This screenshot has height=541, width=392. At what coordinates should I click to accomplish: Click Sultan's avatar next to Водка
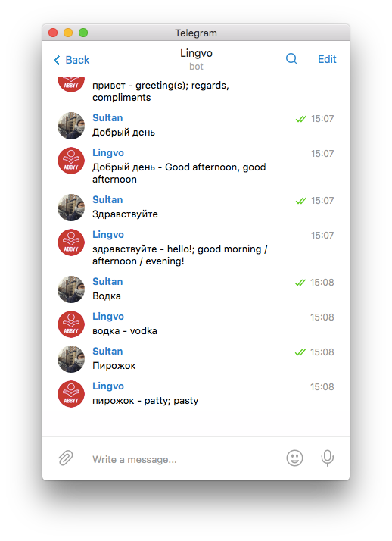pos(71,289)
